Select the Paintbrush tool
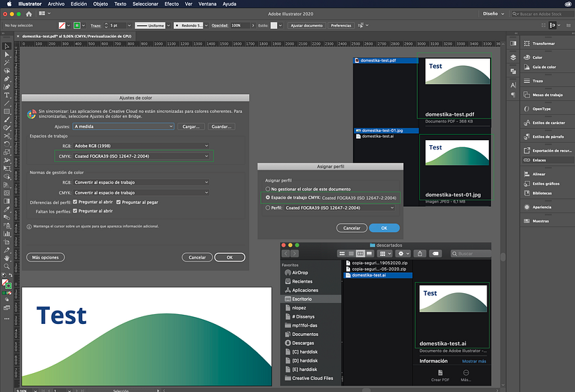575x392 pixels. pos(6,119)
